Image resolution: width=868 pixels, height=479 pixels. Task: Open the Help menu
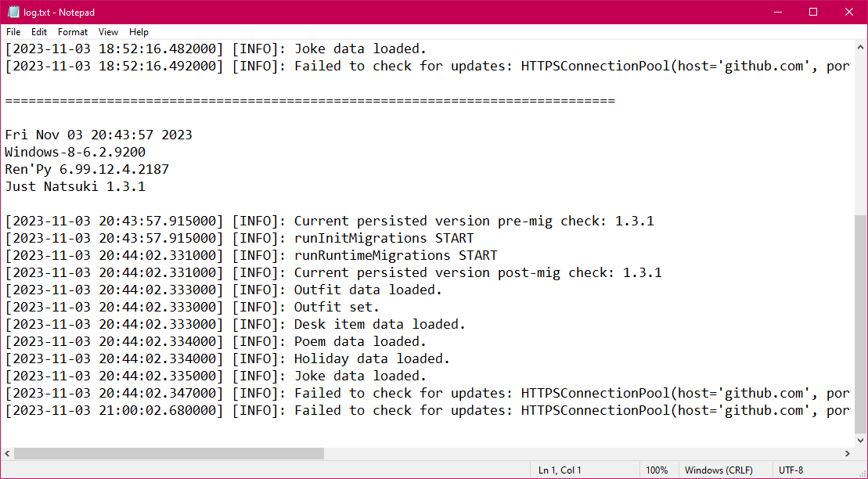[x=139, y=32]
